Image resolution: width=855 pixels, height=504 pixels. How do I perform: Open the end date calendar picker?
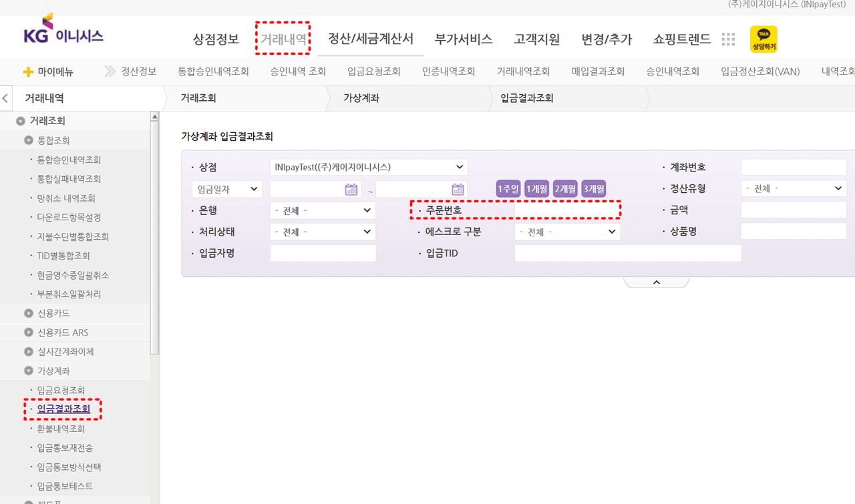pyautogui.click(x=458, y=190)
